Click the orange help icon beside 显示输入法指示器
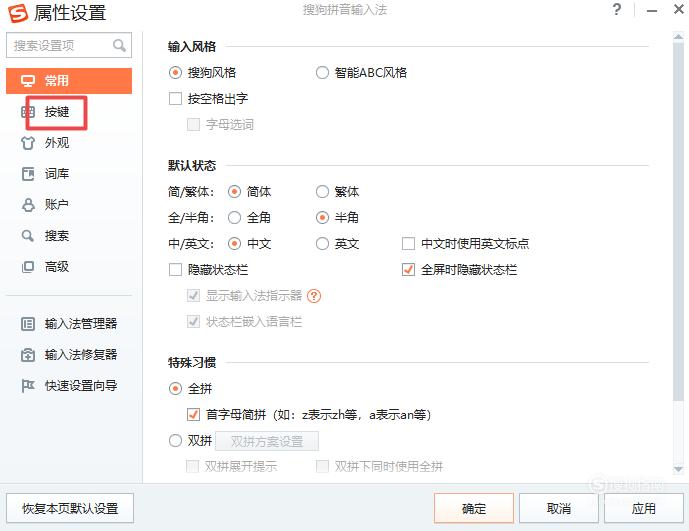This screenshot has width=689, height=531. (x=314, y=296)
